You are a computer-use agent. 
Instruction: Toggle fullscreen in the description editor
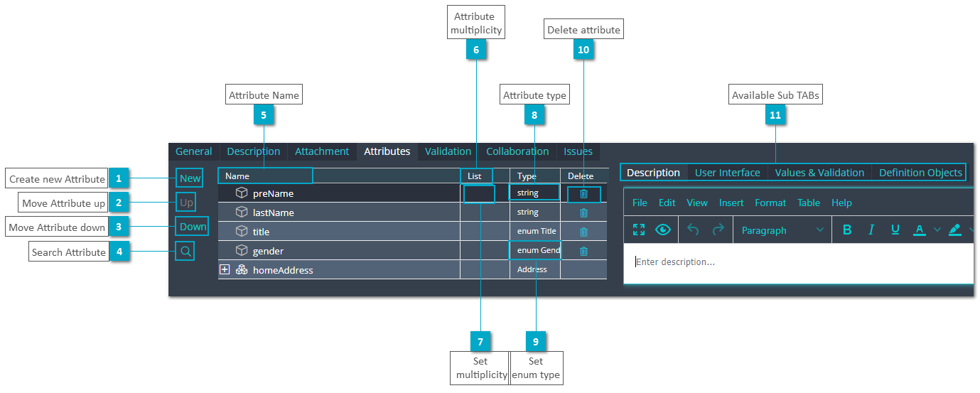(x=639, y=230)
